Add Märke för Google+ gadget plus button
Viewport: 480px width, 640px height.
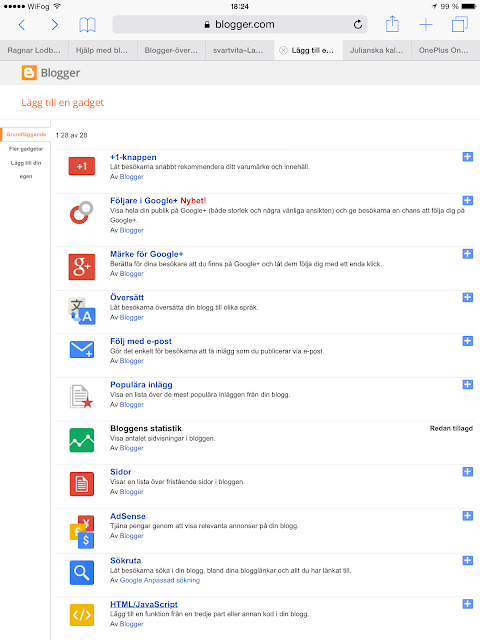[x=468, y=254]
